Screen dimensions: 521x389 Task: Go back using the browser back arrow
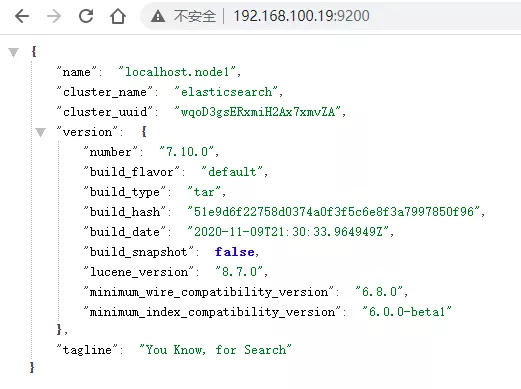22,16
